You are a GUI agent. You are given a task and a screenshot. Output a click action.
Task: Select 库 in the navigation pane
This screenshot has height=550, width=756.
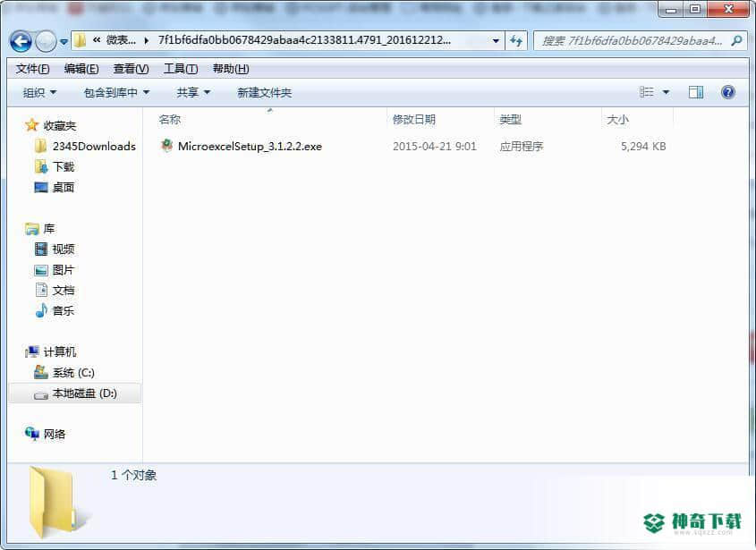tap(49, 228)
